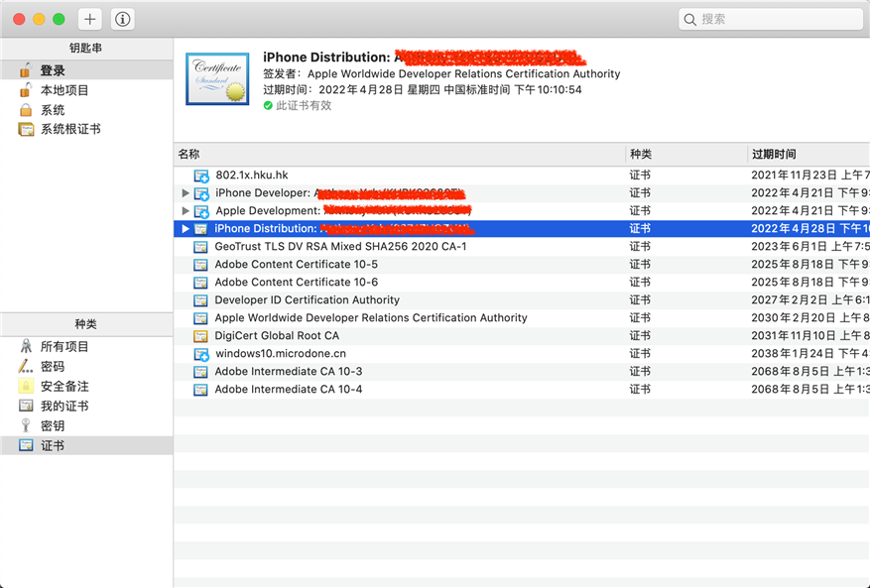Click the large Certificate Standard thumbnail
The height and width of the screenshot is (588, 870).
click(217, 78)
